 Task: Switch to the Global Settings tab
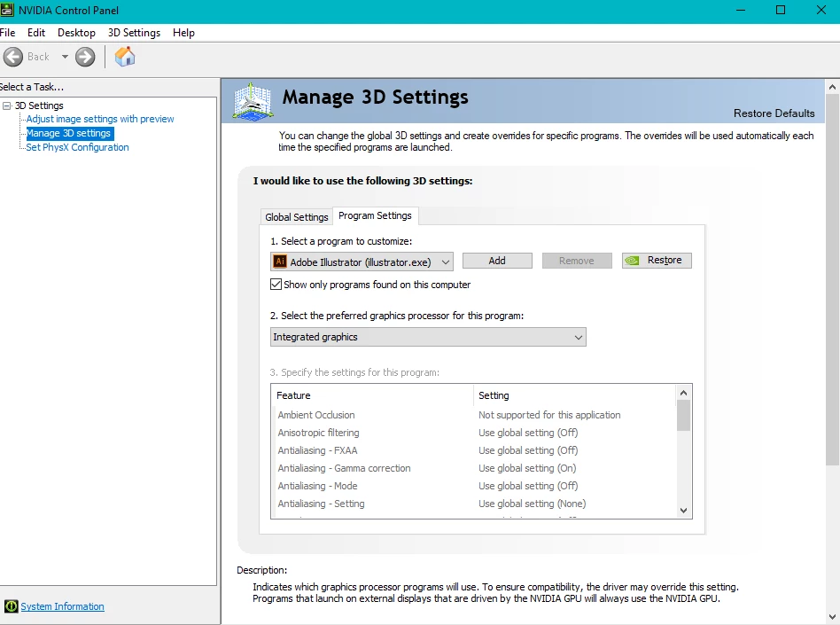296,217
